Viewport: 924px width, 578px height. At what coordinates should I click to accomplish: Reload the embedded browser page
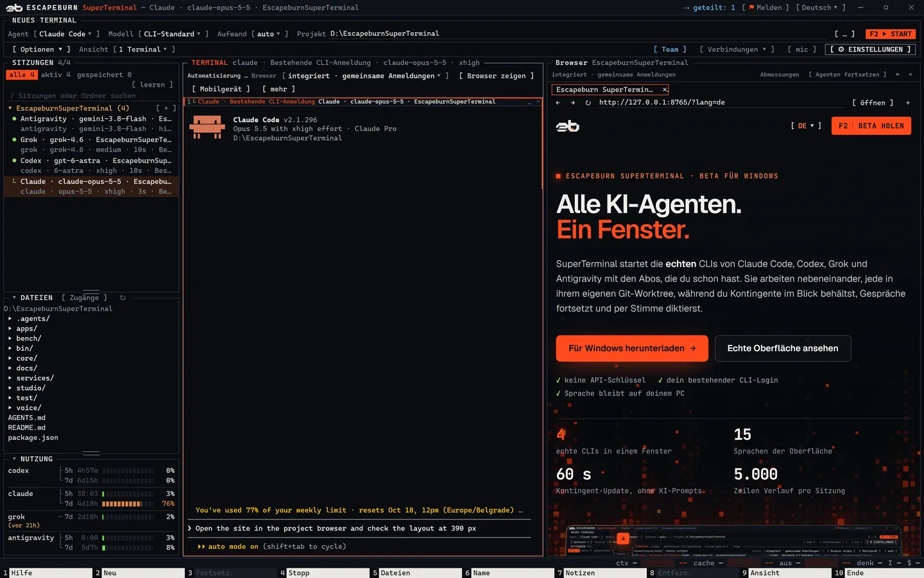pos(588,103)
